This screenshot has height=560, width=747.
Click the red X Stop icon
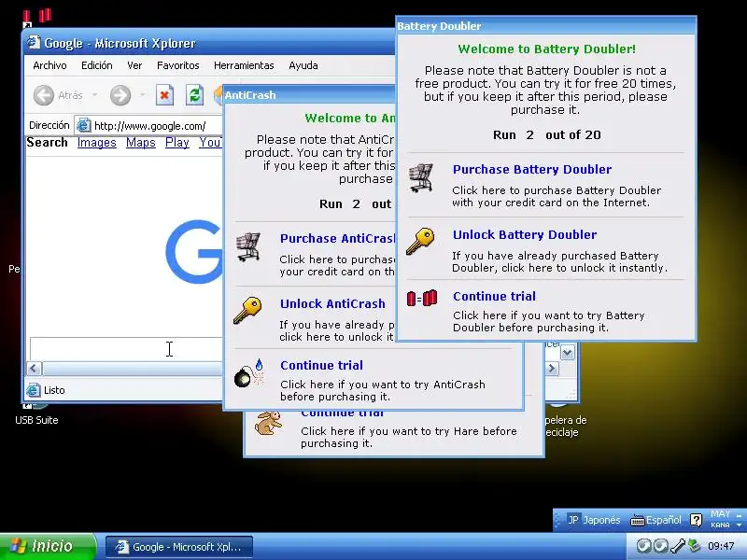tap(164, 95)
